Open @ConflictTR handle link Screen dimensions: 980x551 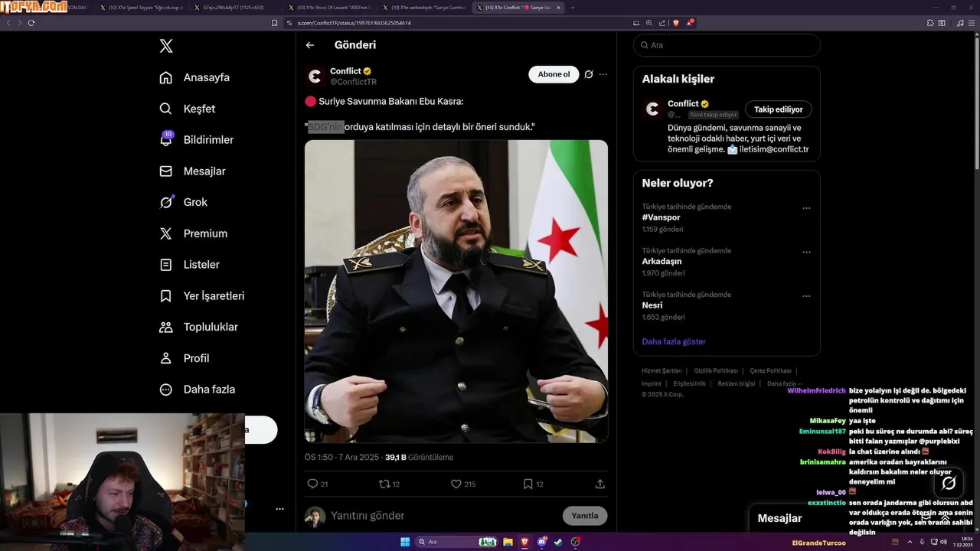tap(353, 82)
